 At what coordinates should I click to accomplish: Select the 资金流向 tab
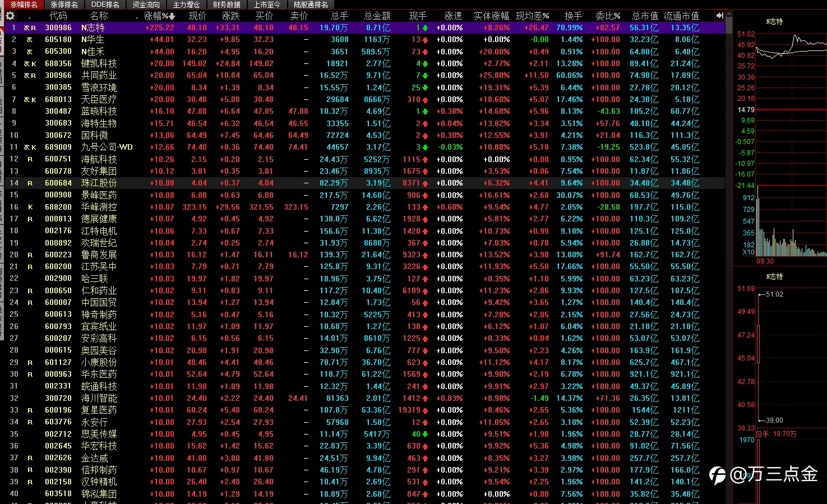146,4
